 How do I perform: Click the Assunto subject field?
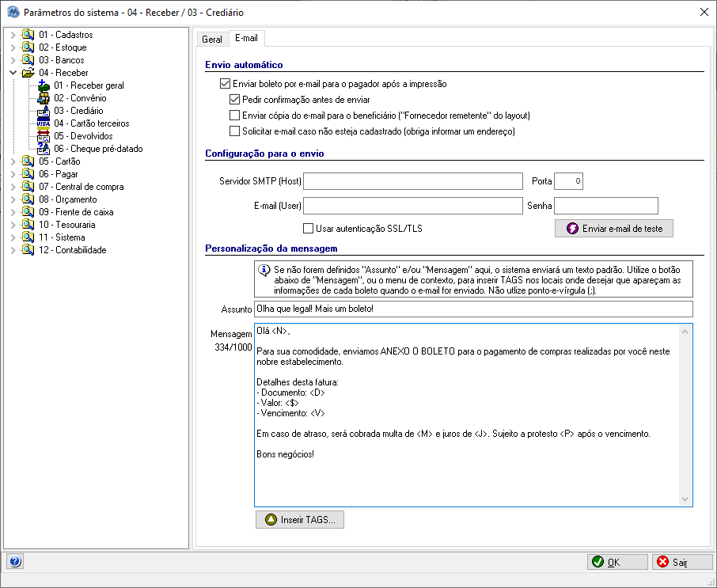[473, 309]
